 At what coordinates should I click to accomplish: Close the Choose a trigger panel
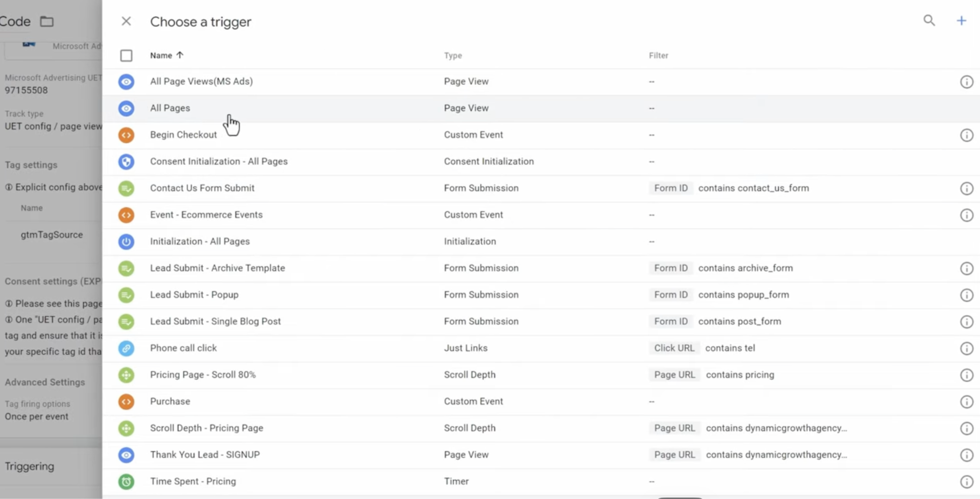[126, 21]
